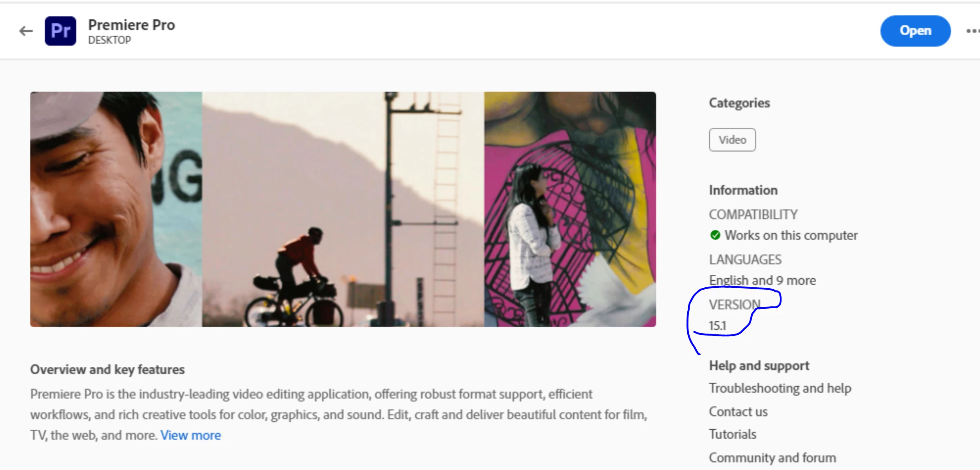Click Works on this computer text
The image size is (980, 470).
[791, 235]
